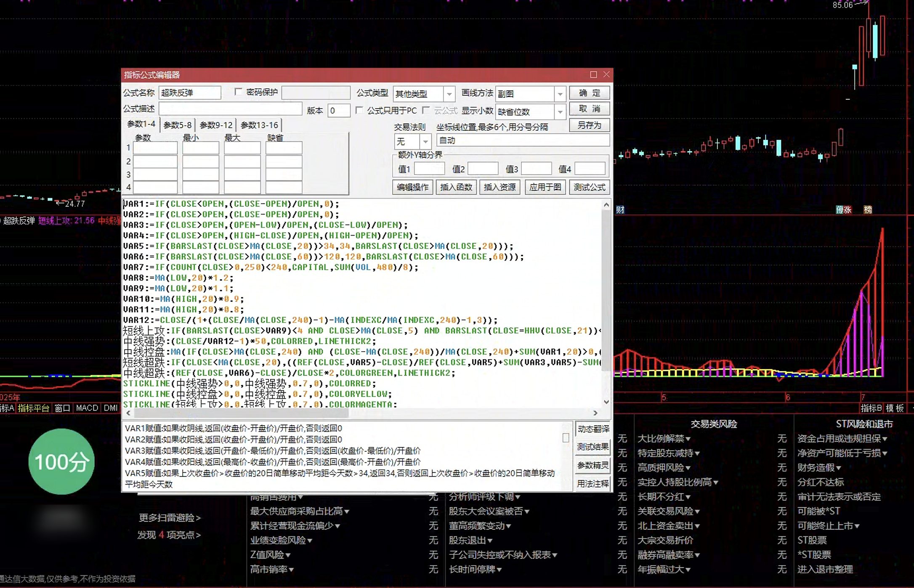The width and height of the screenshot is (914, 588).
Task: Click the 值1 input field
Action: (429, 169)
